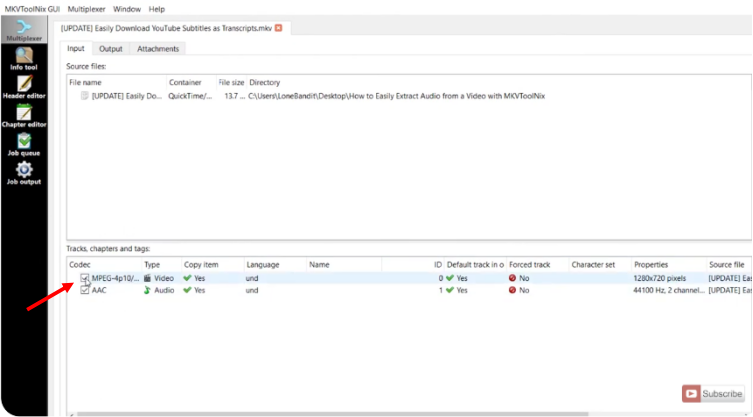The width and height of the screenshot is (753, 417).
Task: Click the 13.7 file size cell
Action: [x=235, y=96]
